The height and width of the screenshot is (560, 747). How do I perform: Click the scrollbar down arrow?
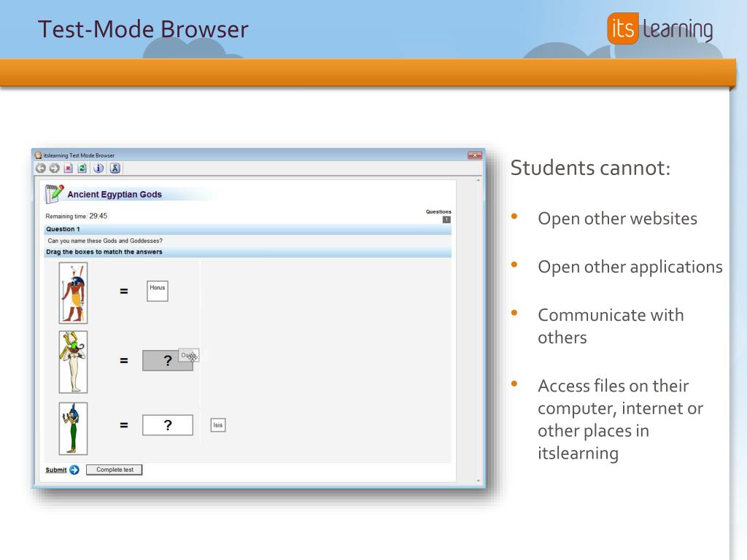(x=479, y=481)
